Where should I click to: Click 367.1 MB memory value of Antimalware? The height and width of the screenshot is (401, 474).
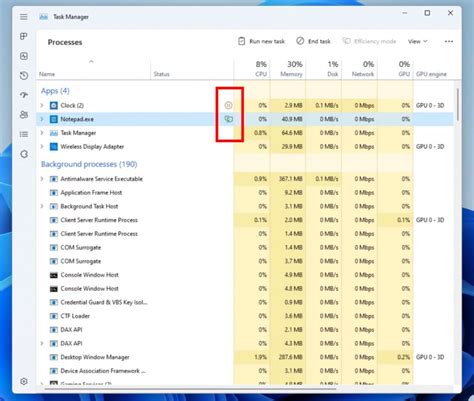(291, 179)
